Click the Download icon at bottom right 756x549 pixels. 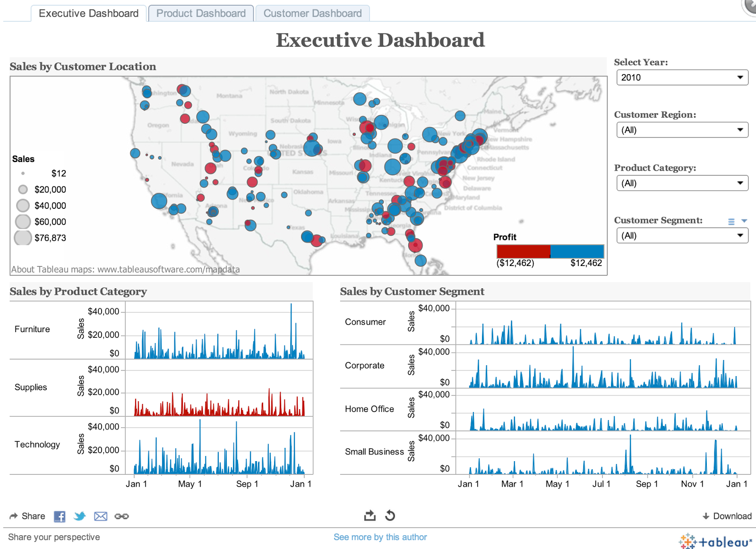(707, 516)
